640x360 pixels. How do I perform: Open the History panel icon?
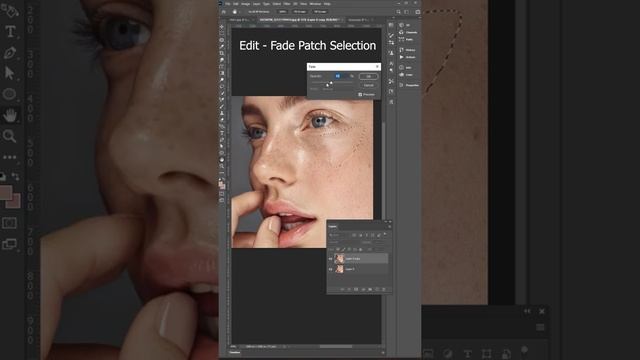[402, 50]
